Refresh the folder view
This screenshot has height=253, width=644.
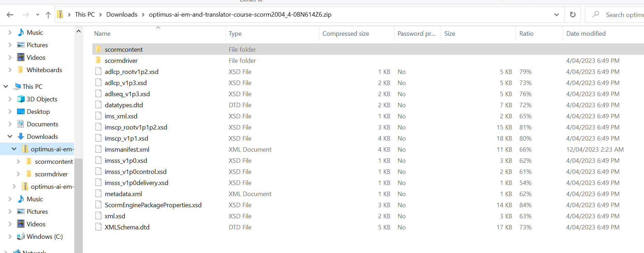tap(573, 15)
